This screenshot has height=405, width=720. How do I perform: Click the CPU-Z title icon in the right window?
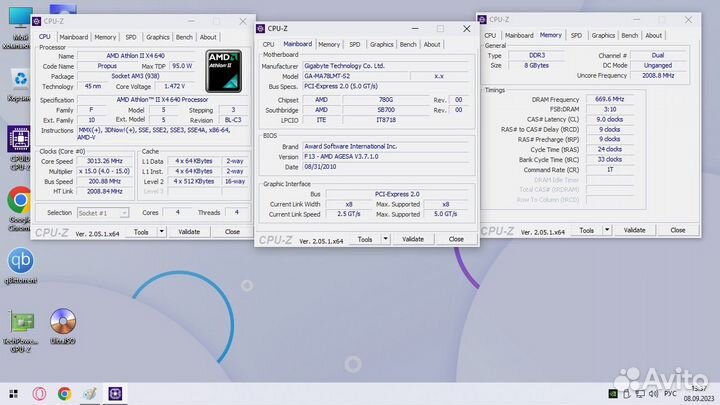pos(482,19)
